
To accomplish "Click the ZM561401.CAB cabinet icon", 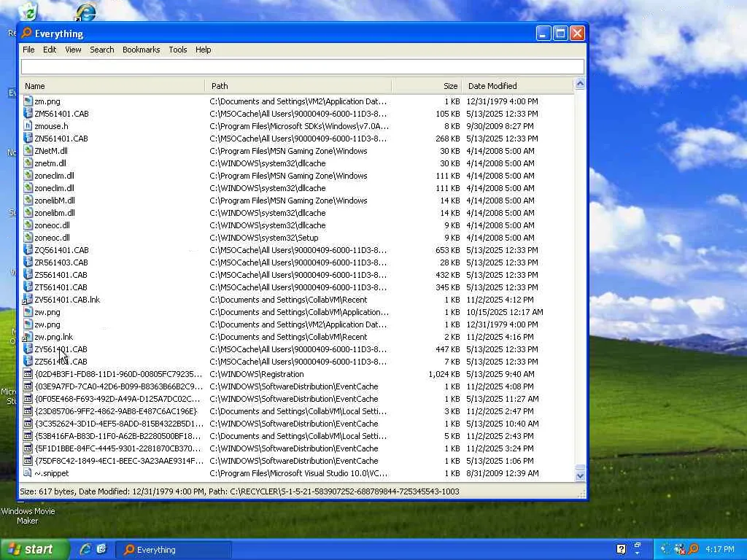I will [x=28, y=113].
